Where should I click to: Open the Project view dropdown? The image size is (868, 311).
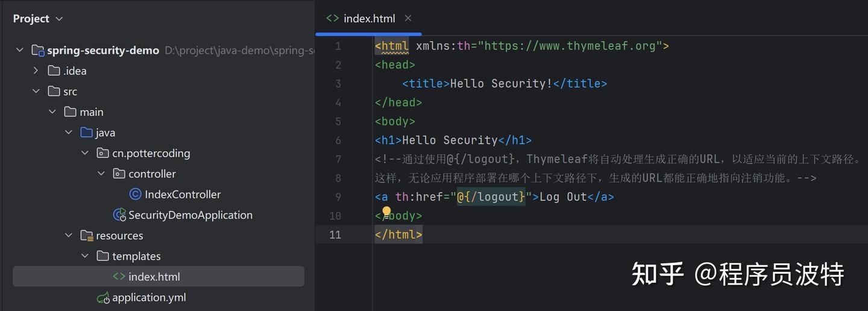(59, 19)
